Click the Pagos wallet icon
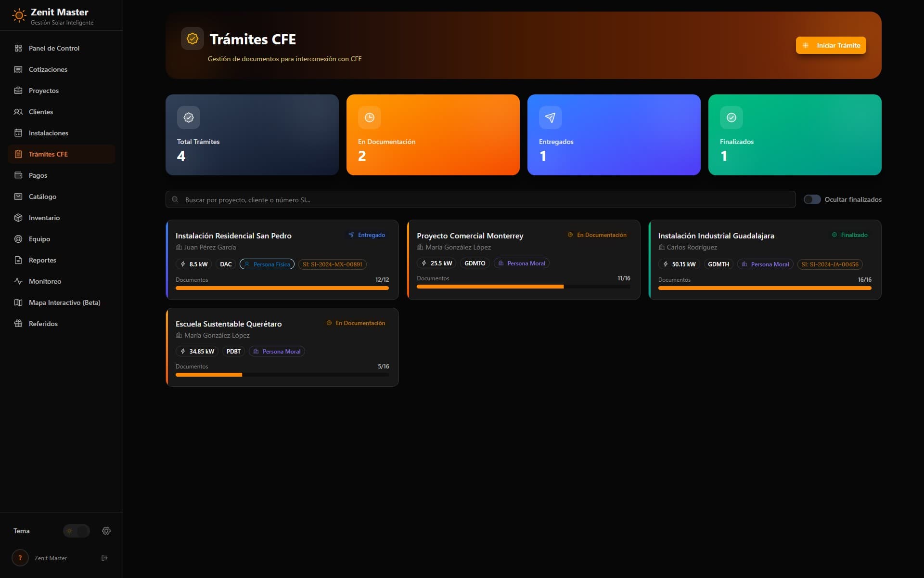Image resolution: width=924 pixels, height=578 pixels. [x=18, y=175]
